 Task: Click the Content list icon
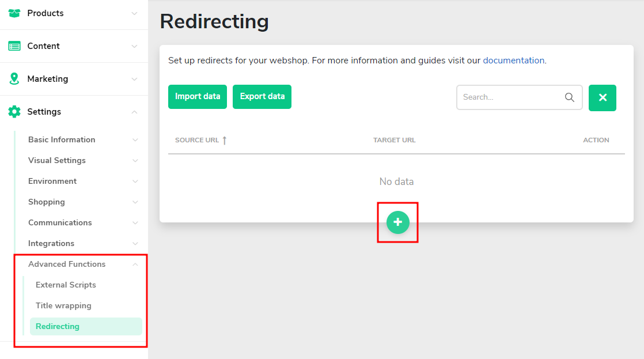coord(14,46)
